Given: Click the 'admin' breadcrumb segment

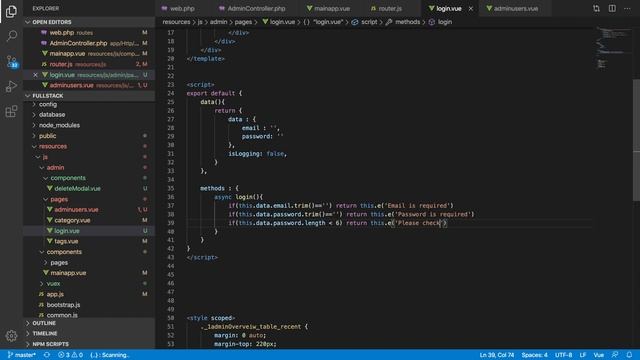Looking at the screenshot, I should tap(218, 22).
